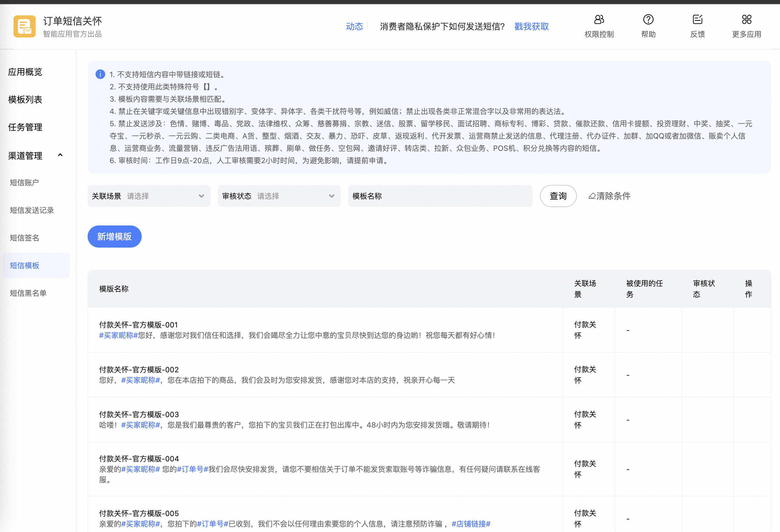The height and width of the screenshot is (532, 780).
Task: Click the orange 订单短信关怀 app logo
Action: point(25,26)
